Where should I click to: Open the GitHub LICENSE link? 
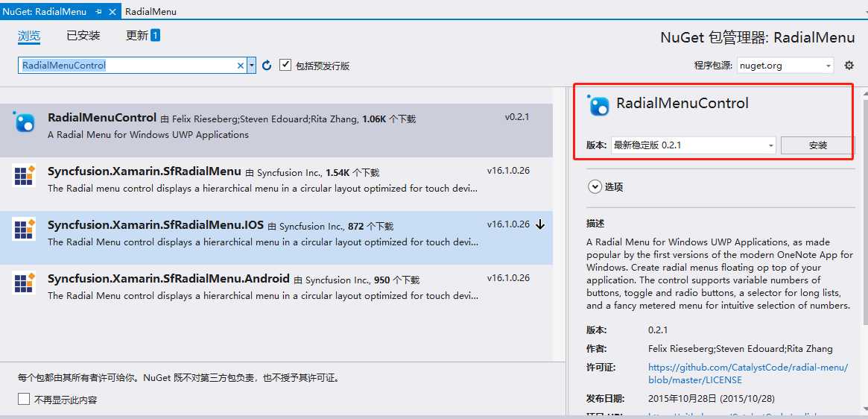[x=748, y=374]
